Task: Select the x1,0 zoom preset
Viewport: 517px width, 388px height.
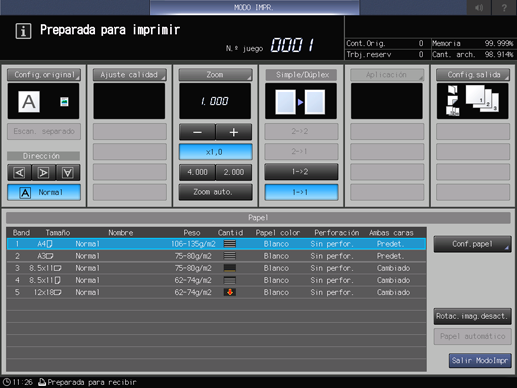Action: tap(215, 152)
